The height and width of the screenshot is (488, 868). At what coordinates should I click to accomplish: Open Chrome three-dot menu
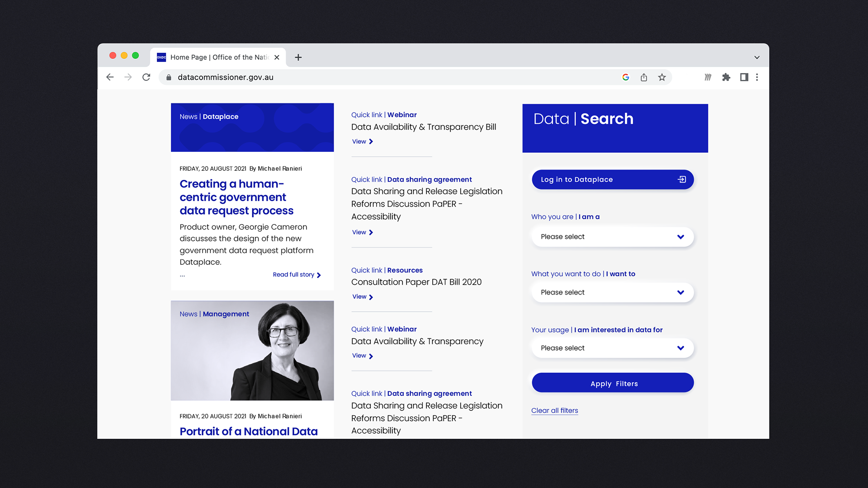(757, 77)
